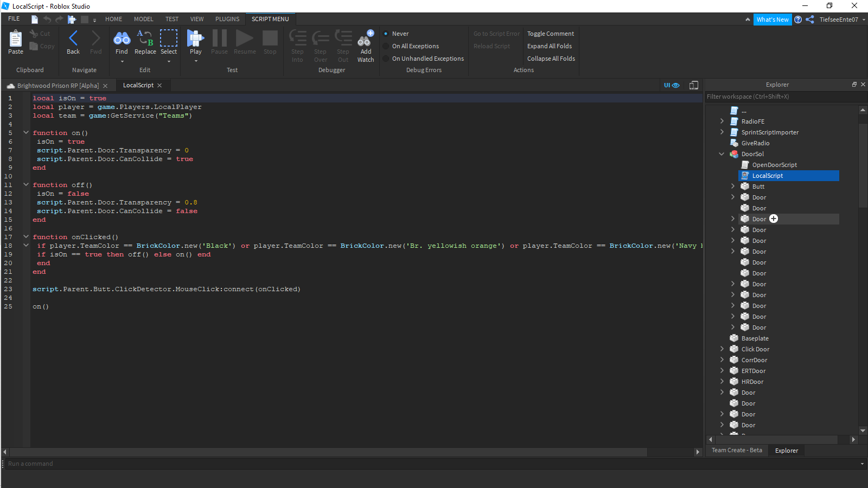Image resolution: width=868 pixels, height=488 pixels.
Task: Click the Run a command bar
Action: click(x=434, y=464)
